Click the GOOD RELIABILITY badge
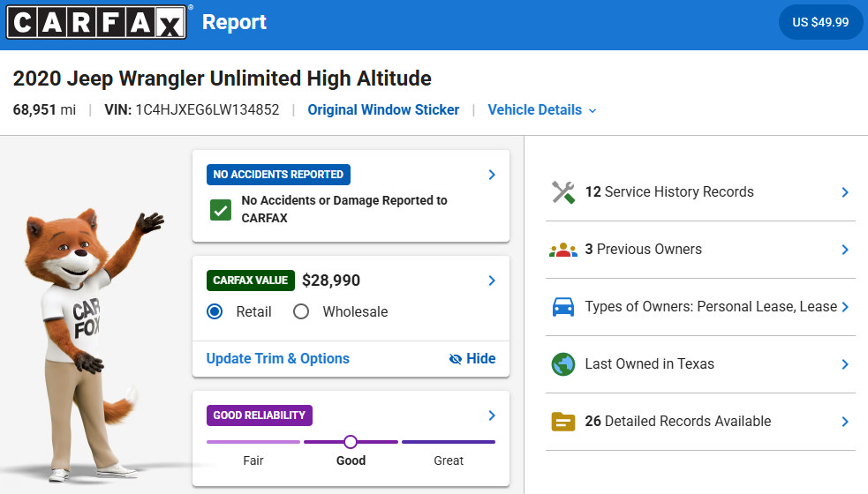868x494 pixels. point(259,415)
